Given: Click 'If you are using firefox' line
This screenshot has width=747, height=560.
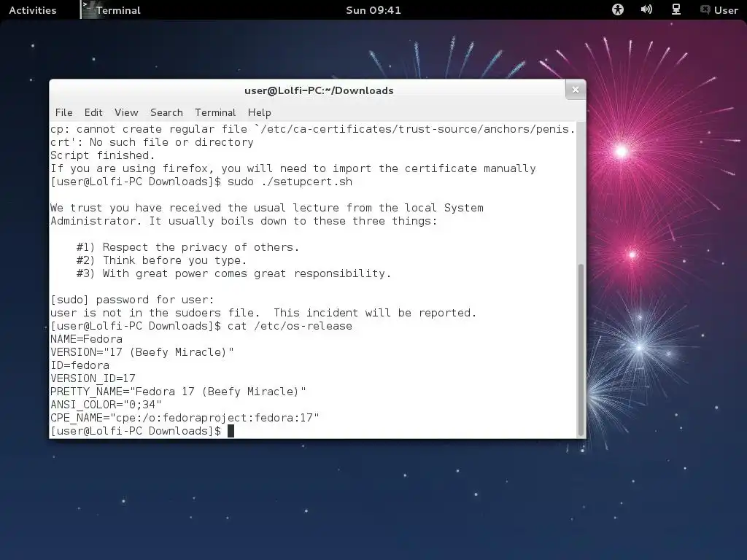Looking at the screenshot, I should pyautogui.click(x=293, y=168).
